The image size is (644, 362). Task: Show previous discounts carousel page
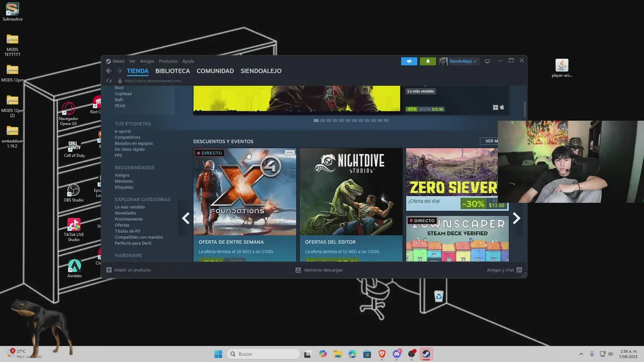coord(186,218)
